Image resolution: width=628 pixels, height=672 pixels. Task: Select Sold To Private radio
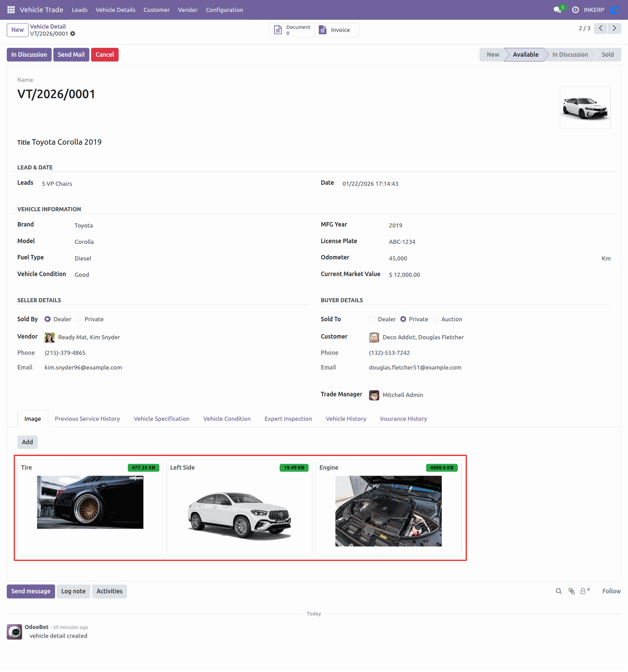click(403, 319)
